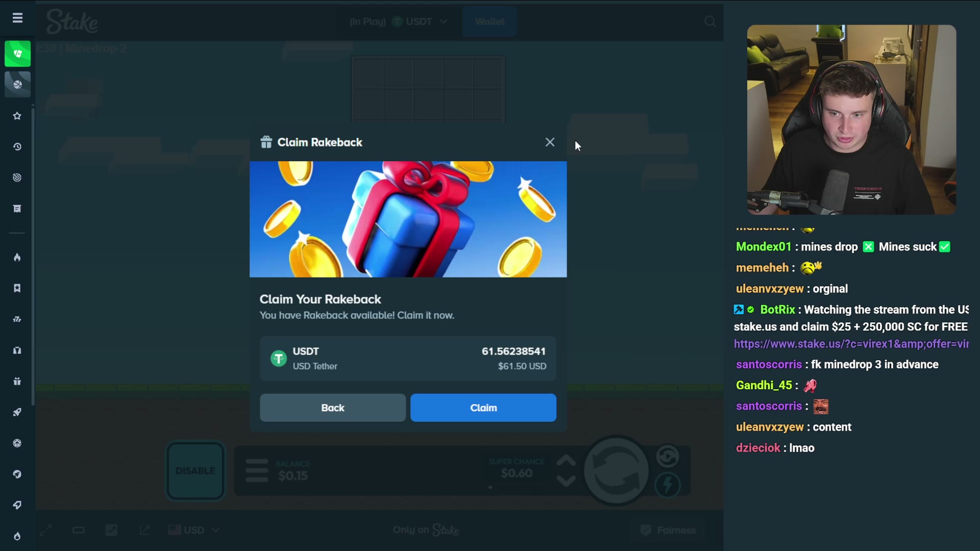980x551 pixels.
Task: Click the green Tether coin icon
Action: [x=278, y=359]
